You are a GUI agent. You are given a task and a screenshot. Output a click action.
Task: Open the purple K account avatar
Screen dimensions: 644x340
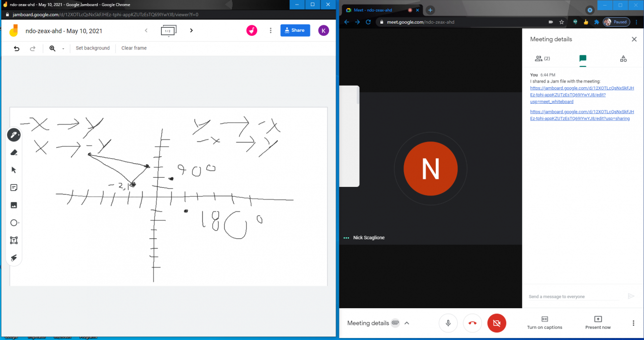click(x=324, y=31)
